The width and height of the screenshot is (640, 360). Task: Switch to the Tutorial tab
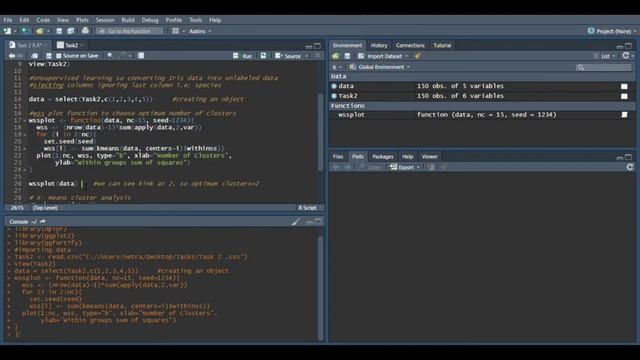pyautogui.click(x=442, y=46)
